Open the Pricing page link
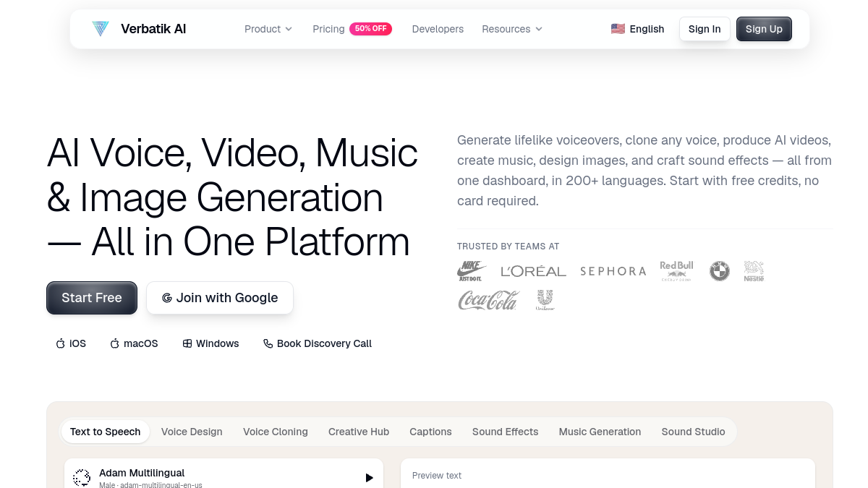 pos(328,29)
